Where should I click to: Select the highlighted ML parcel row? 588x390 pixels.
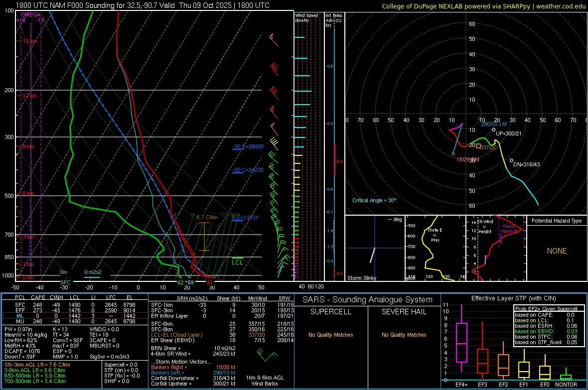point(75,316)
